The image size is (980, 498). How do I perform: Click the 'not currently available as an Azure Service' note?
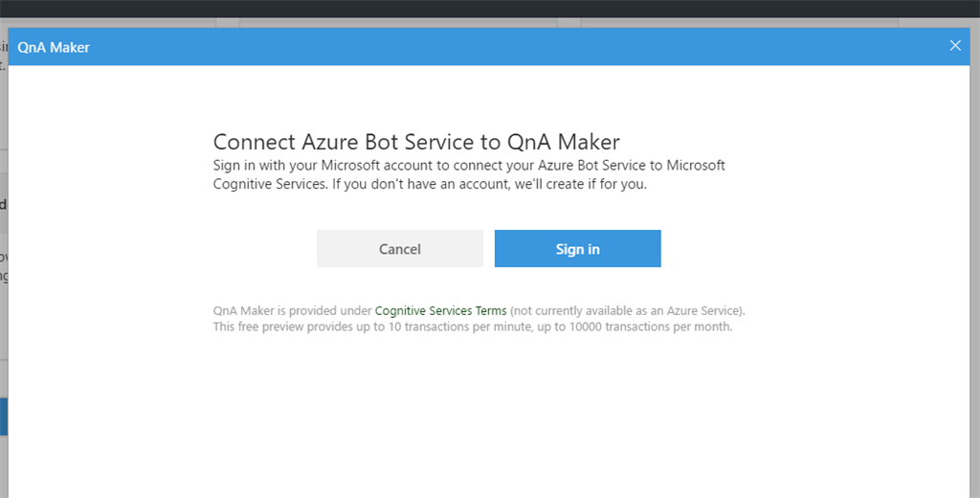tap(627, 311)
